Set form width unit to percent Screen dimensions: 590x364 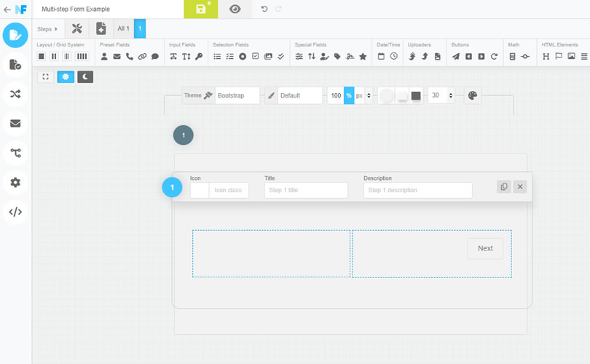point(349,95)
